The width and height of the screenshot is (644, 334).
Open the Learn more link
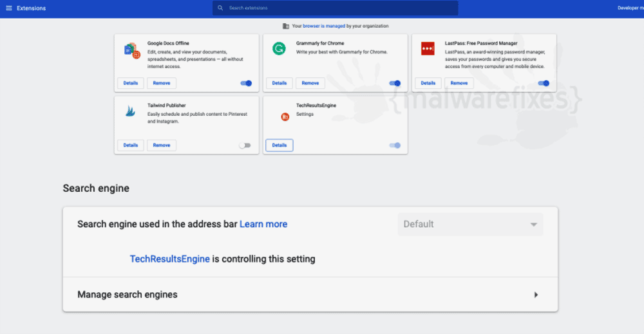coord(263,224)
